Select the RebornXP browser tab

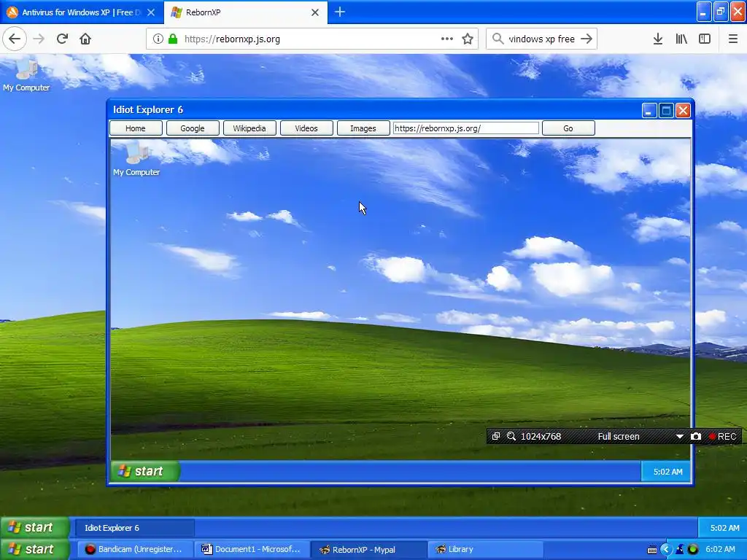click(x=245, y=12)
